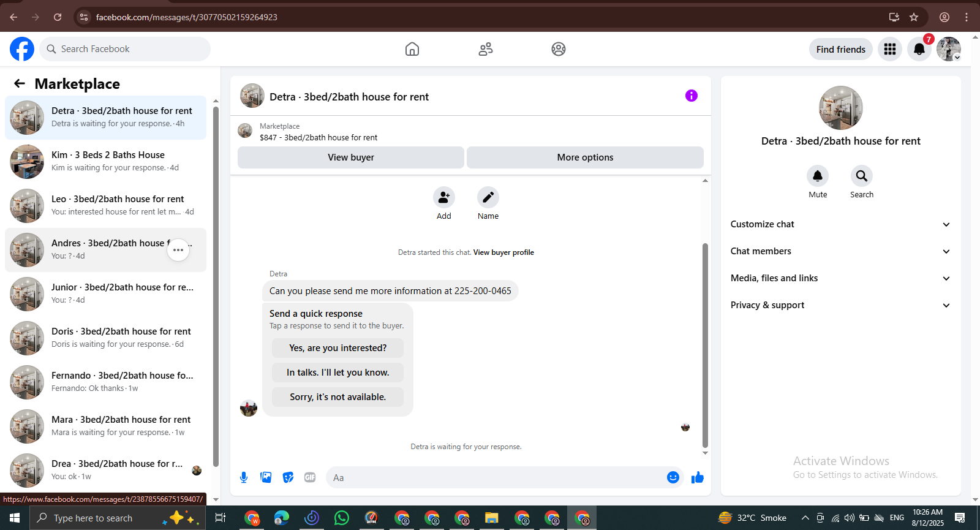Click the message thread scrollbar
The width and height of the screenshot is (980, 530).
(x=705, y=346)
